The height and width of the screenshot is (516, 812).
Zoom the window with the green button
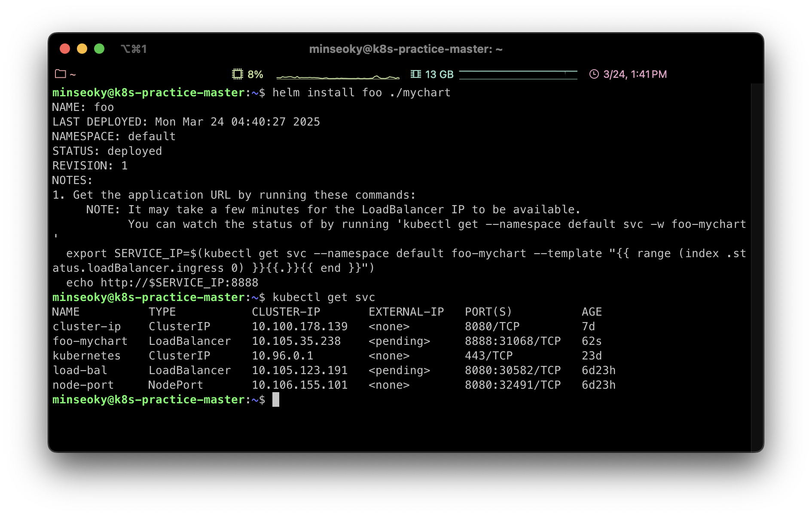(x=99, y=49)
